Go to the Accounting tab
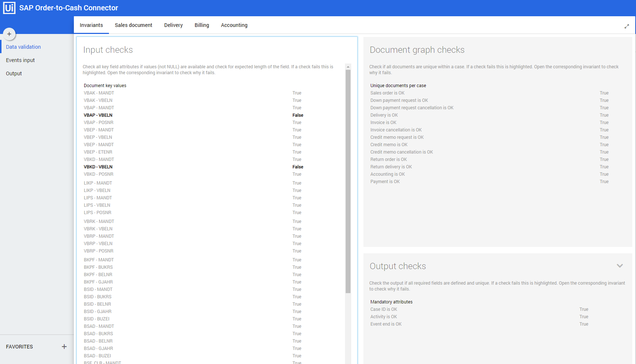The image size is (636, 364). [234, 25]
